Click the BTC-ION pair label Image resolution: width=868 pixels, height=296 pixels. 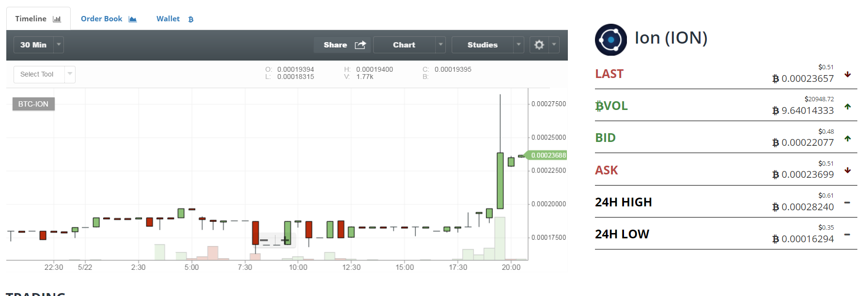pyautogui.click(x=33, y=104)
